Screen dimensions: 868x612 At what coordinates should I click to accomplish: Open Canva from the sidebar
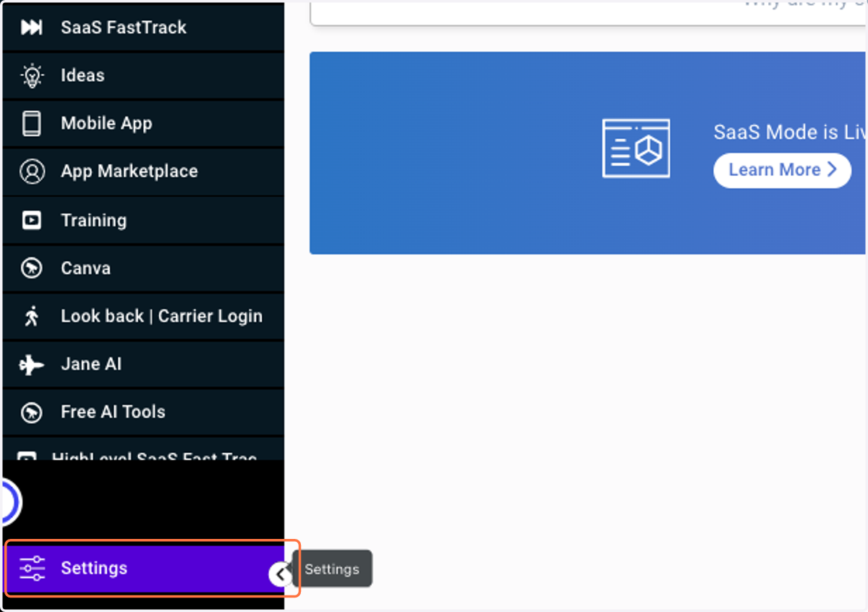[x=143, y=268]
